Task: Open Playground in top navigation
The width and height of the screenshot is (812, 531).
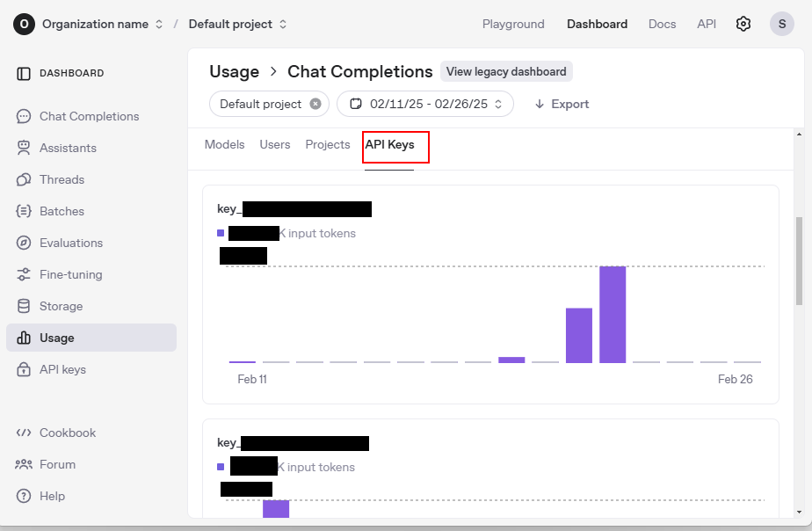Action: pos(513,24)
